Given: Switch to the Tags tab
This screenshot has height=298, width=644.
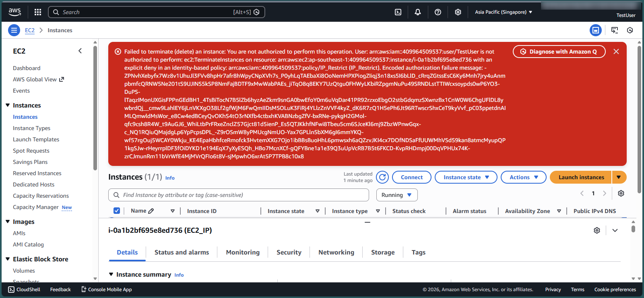Looking at the screenshot, I should click(418, 252).
